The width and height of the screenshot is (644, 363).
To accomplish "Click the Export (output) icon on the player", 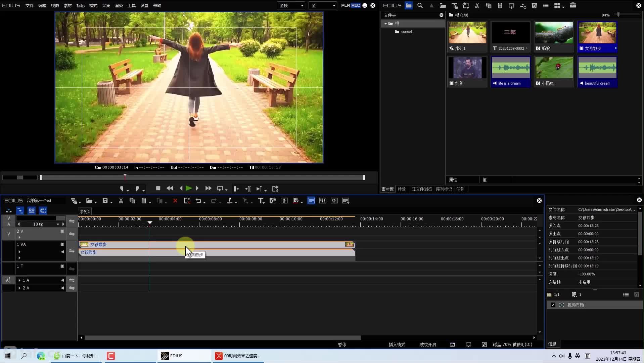I will pos(275,189).
